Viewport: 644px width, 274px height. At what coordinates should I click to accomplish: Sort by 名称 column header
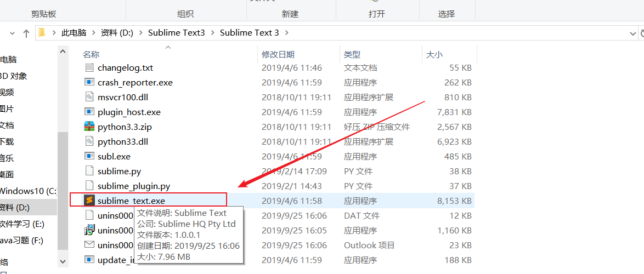point(91,55)
